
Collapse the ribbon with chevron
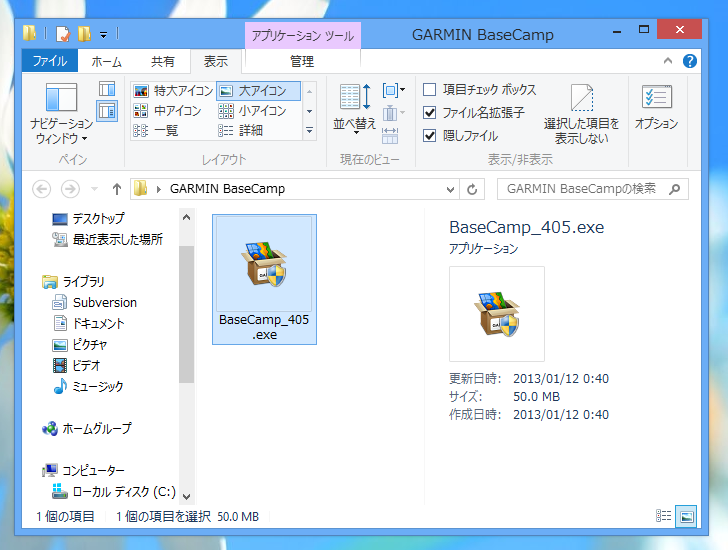coord(668,61)
